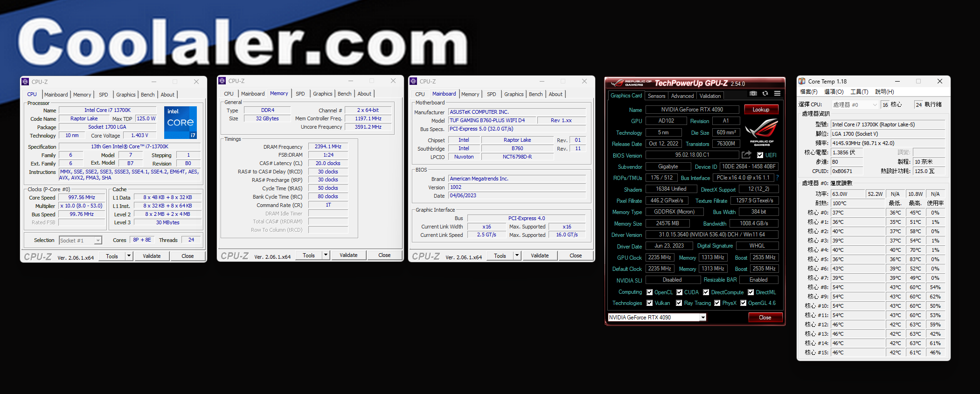The width and height of the screenshot is (980, 394).
Task: Click the ROG Republic of Gamers logo in GPU-Z
Action: coord(762,132)
